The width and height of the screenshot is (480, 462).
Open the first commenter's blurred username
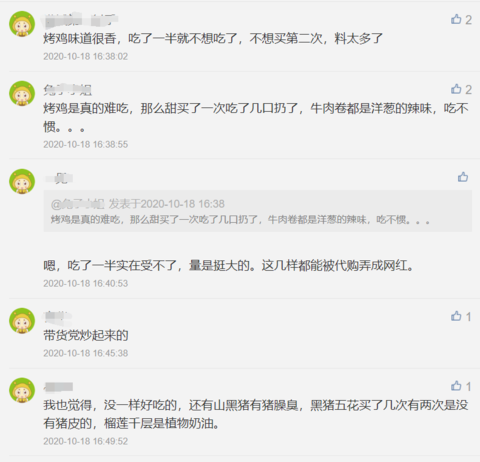tap(80, 20)
